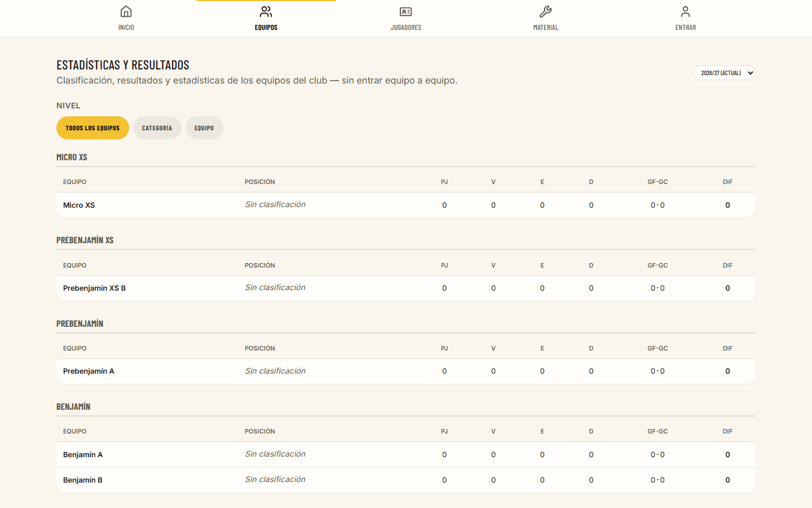Click the Jugadores ID card icon

coord(406,11)
